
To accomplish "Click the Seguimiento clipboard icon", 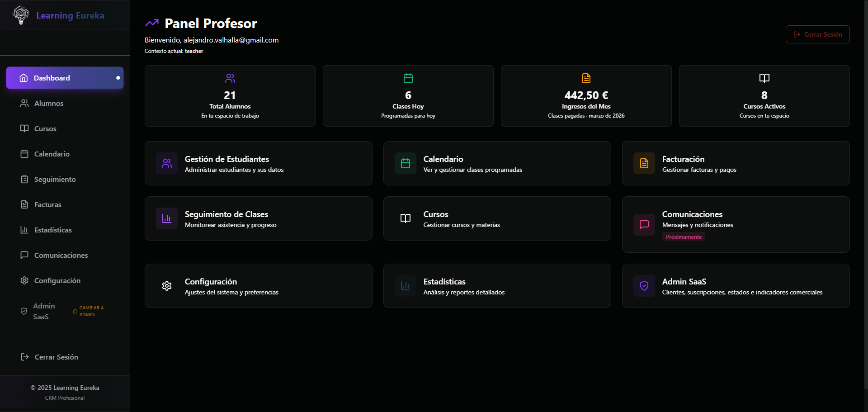I will click(24, 179).
